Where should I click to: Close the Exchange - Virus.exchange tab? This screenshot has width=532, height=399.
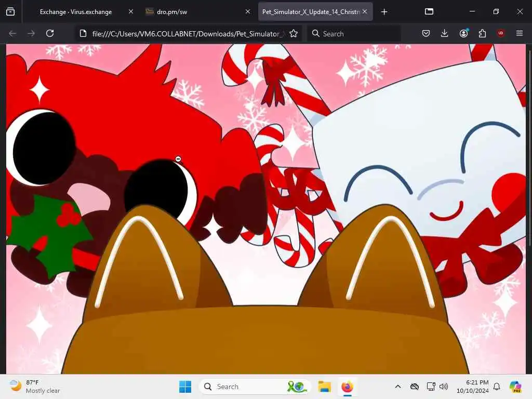pos(131,11)
